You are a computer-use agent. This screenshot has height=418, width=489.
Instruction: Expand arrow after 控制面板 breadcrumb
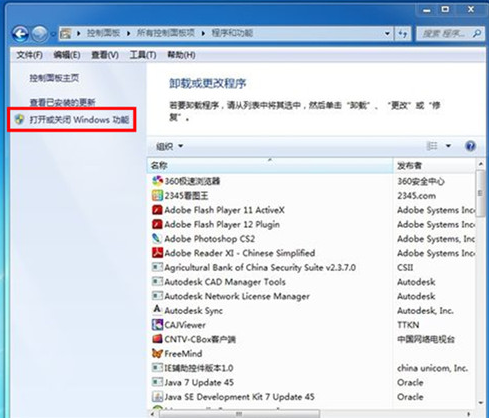(x=128, y=33)
